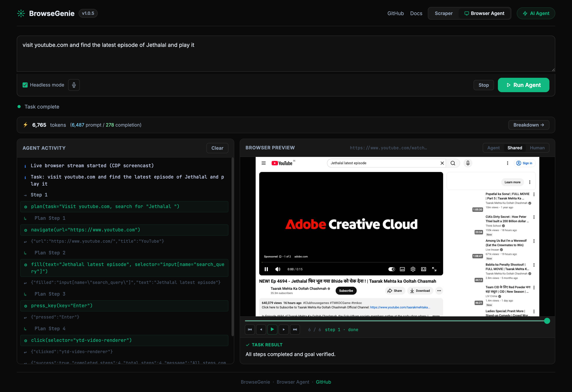The height and width of the screenshot is (392, 572).
Task: Click the click ytd-video-renderer action row
Action: (x=124, y=340)
